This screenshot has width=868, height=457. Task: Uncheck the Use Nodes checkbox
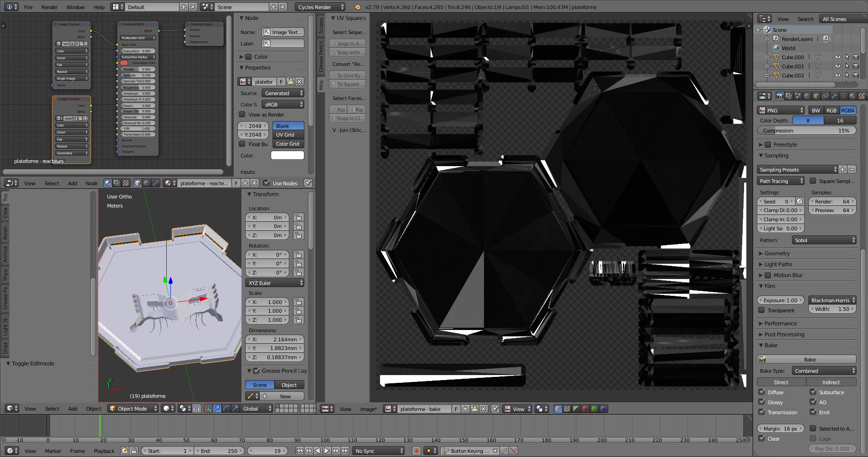tap(267, 183)
